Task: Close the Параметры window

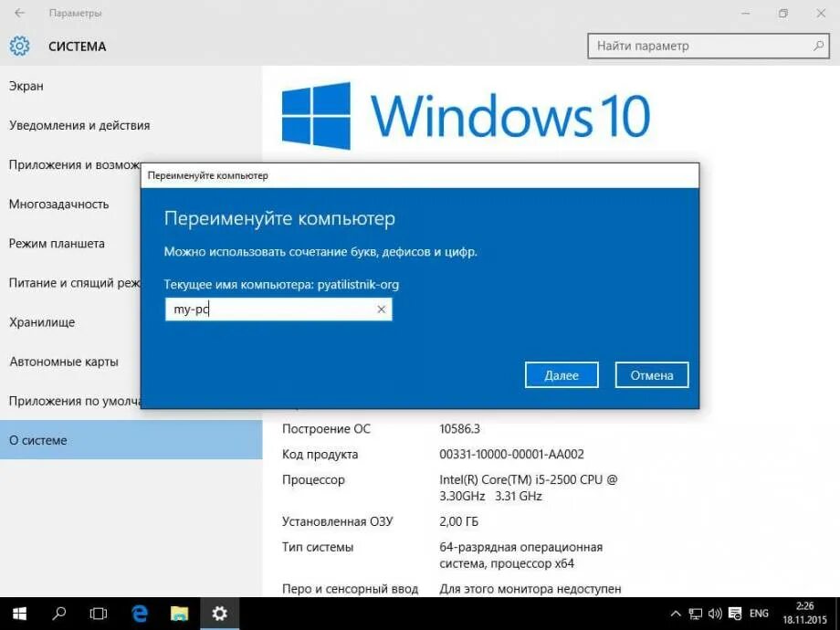Action: pyautogui.click(x=821, y=13)
